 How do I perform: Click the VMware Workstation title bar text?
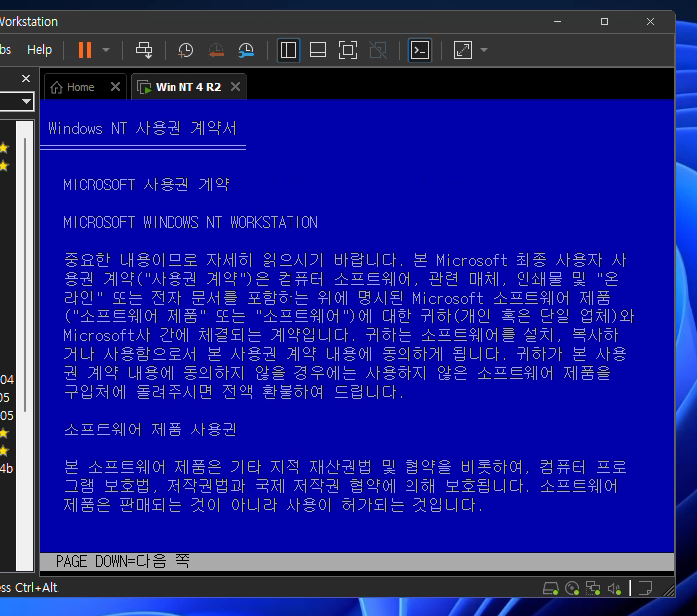coord(29,22)
